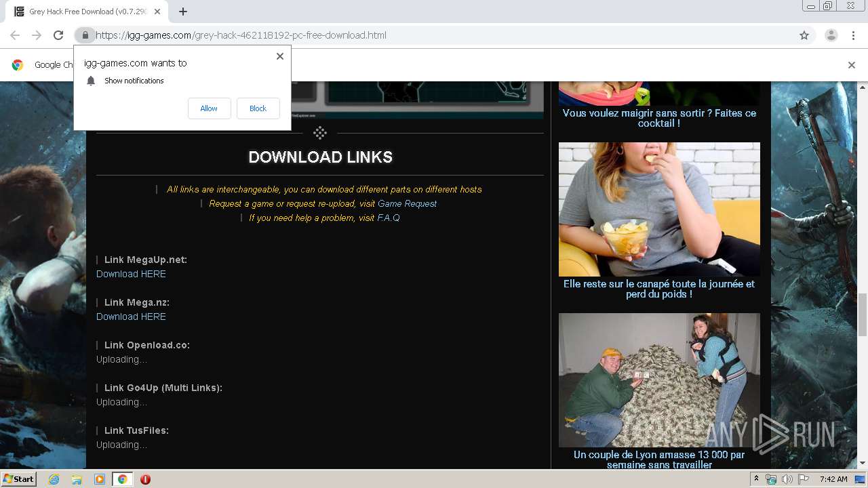Click the Link Openload.co heading
868x488 pixels.
click(147, 345)
